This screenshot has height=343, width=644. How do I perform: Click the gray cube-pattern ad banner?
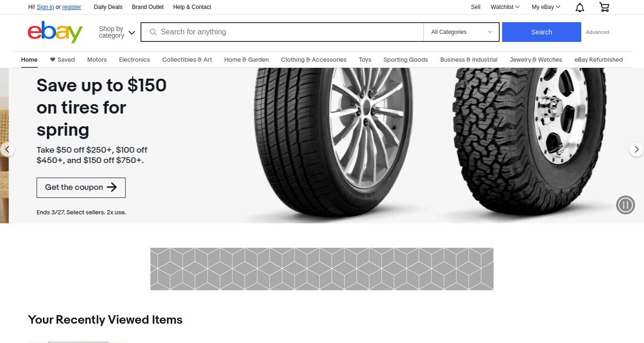(x=322, y=269)
